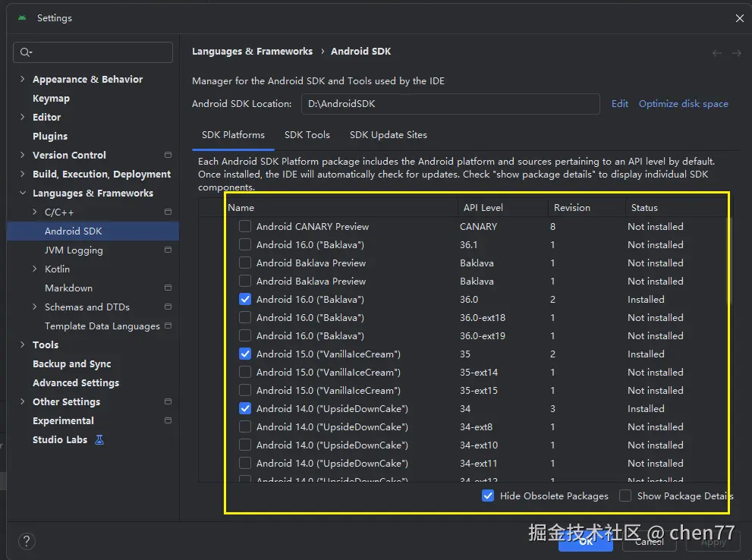Click the search magnifier icon in settings search
The width and height of the screenshot is (752, 560).
tap(26, 52)
